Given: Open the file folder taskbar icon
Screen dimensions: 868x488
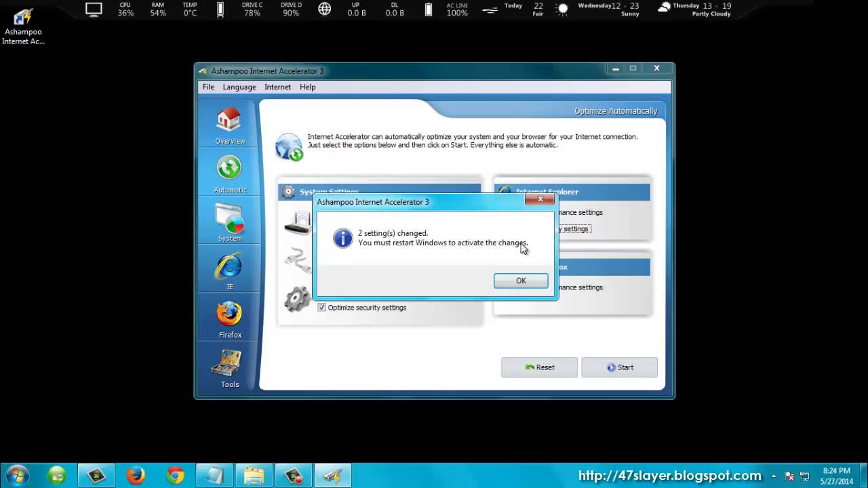Looking at the screenshot, I should [254, 475].
